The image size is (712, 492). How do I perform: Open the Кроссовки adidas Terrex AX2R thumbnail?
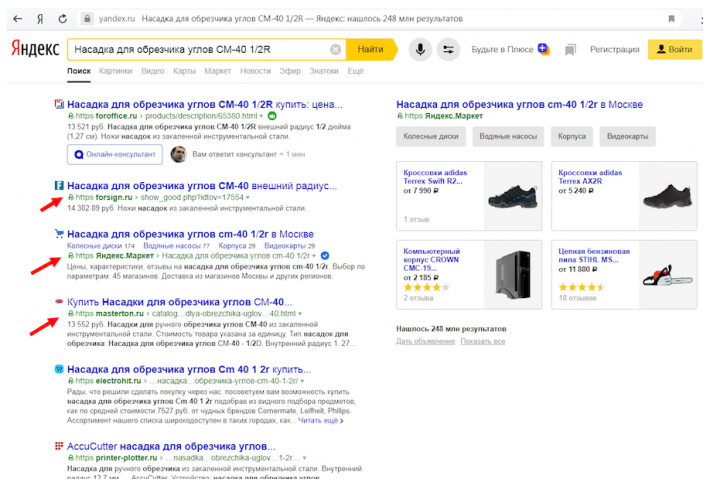click(668, 196)
